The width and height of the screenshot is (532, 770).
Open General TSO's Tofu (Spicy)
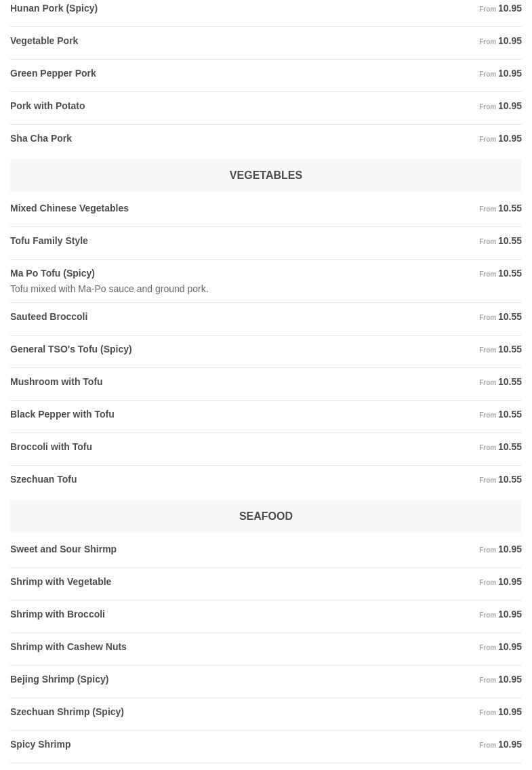(70, 350)
